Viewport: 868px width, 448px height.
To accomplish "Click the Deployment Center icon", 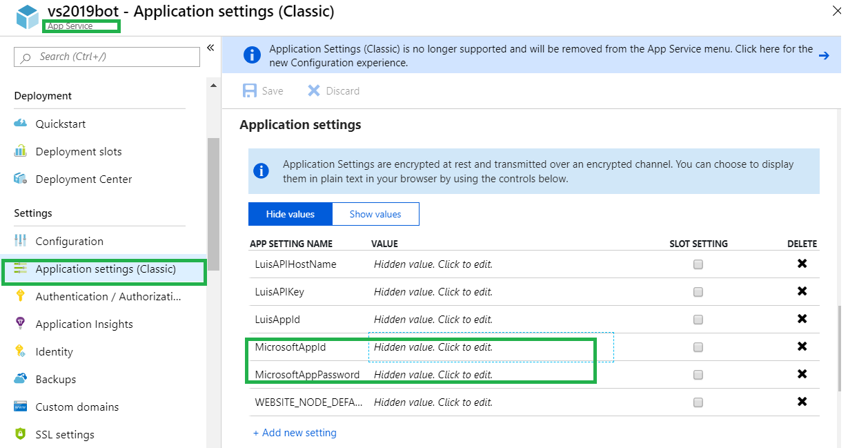I will click(x=21, y=179).
